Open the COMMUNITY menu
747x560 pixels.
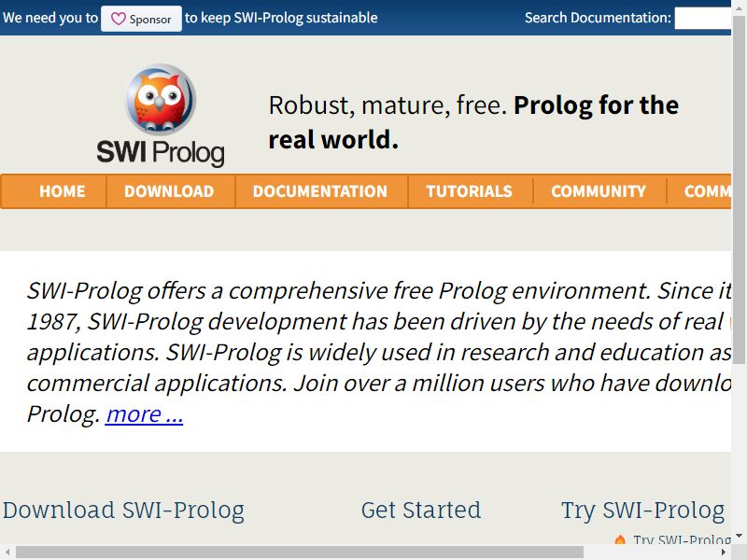tap(599, 191)
